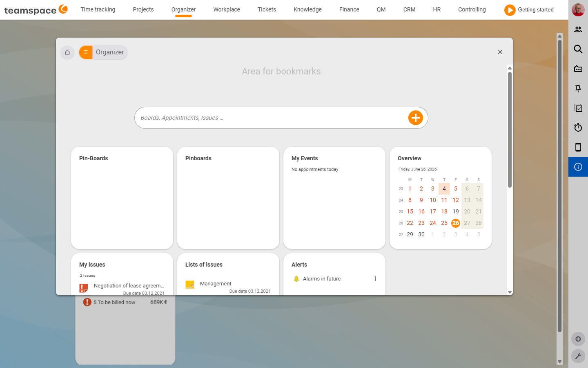Viewport: 588px width, 368px height.
Task: Select June 15 in the Overview calendar
Action: (x=410, y=211)
